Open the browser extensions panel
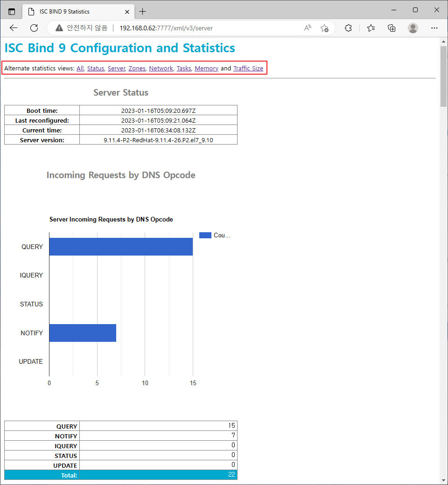Screen dimensions: 448x485 [x=348, y=28]
